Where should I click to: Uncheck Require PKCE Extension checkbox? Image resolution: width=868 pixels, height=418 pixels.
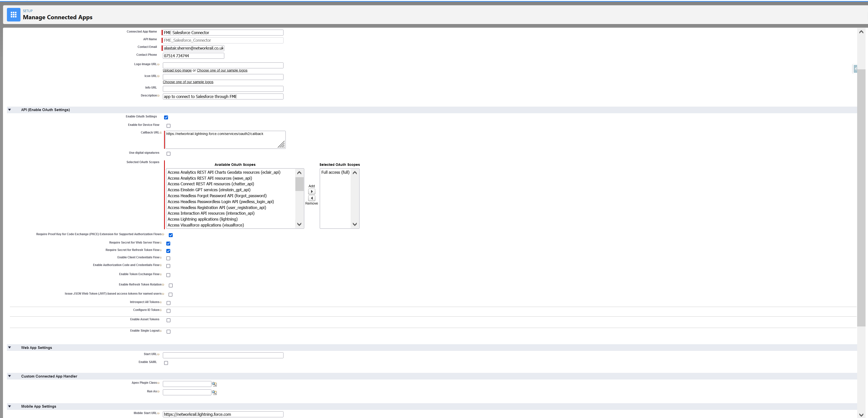[x=171, y=235]
